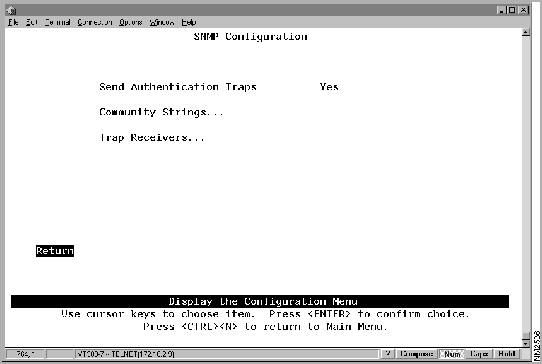Click the Hold status indicator
Viewport: 542px width, 364px height.
(507, 354)
